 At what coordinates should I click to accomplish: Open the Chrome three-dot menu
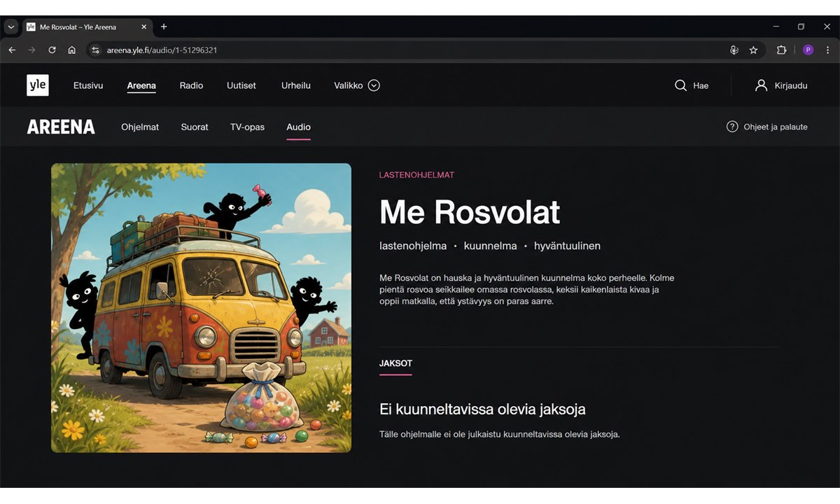pyautogui.click(x=828, y=50)
